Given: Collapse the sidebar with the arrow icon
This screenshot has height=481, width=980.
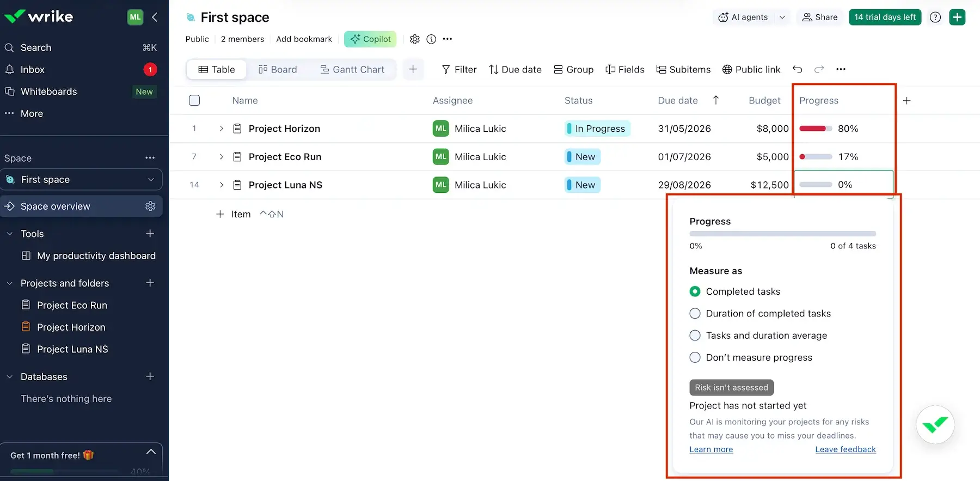Looking at the screenshot, I should point(155,17).
